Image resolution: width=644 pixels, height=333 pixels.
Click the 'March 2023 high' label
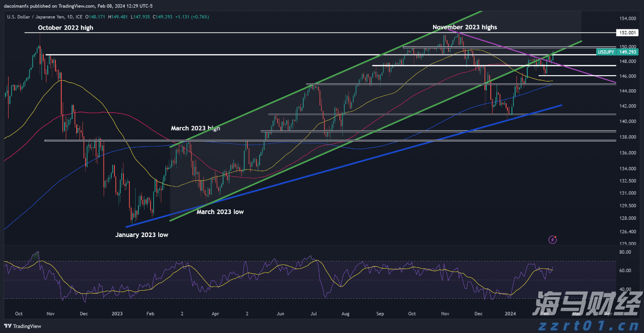tap(196, 128)
